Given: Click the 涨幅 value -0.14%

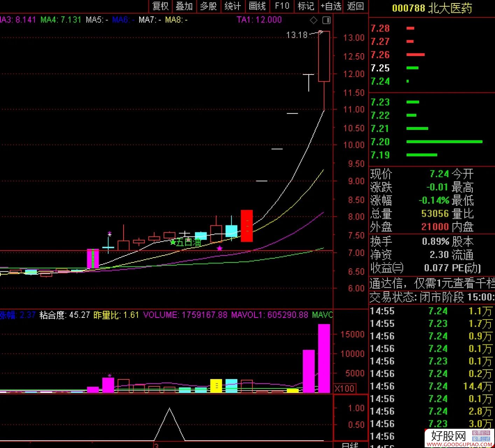Looking at the screenshot, I should (x=434, y=201).
